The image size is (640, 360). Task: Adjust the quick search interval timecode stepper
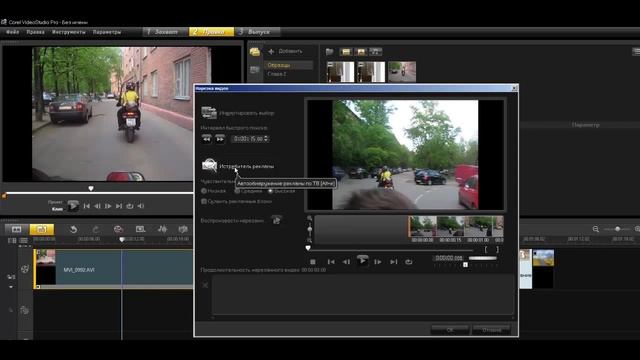pyautogui.click(x=266, y=139)
